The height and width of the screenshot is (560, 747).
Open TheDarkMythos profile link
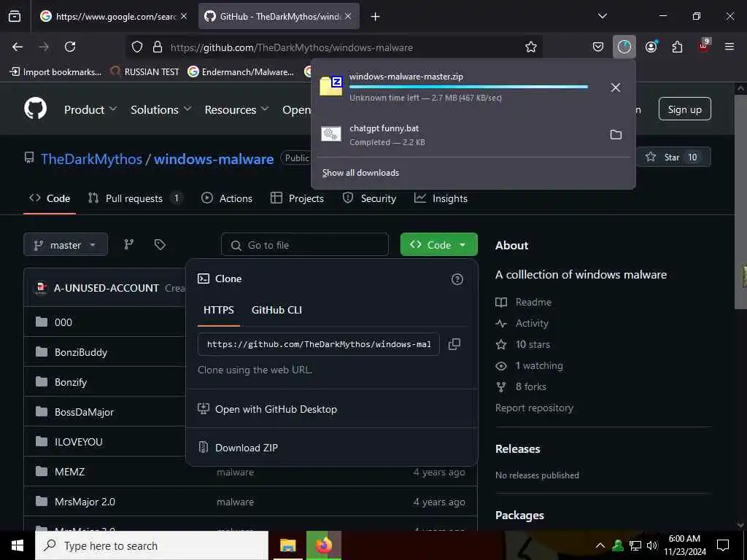pos(91,158)
